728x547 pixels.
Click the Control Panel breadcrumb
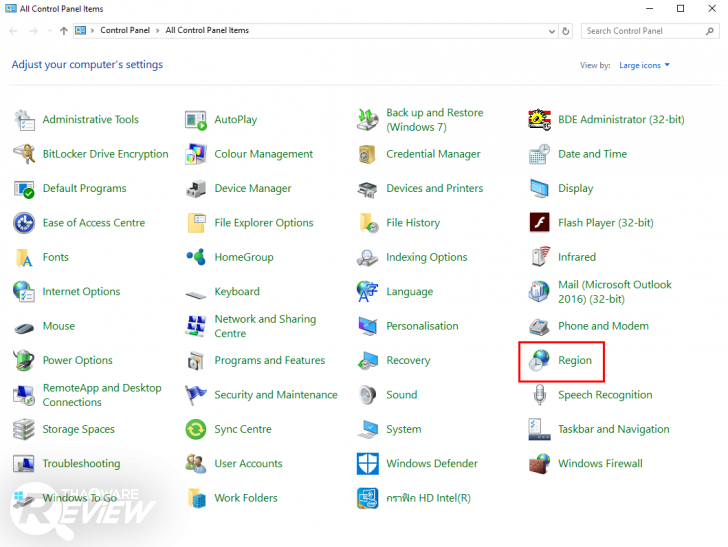[125, 30]
